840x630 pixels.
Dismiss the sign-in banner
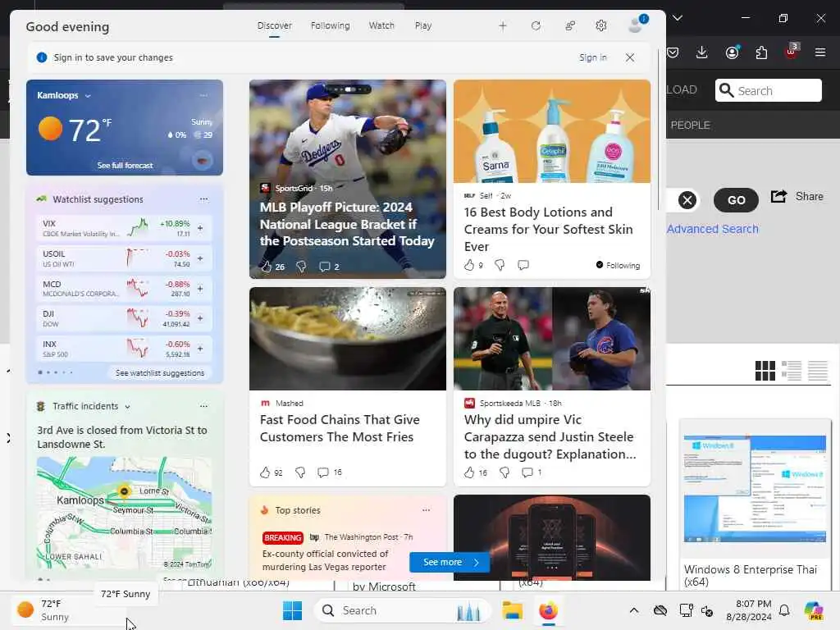(630, 57)
